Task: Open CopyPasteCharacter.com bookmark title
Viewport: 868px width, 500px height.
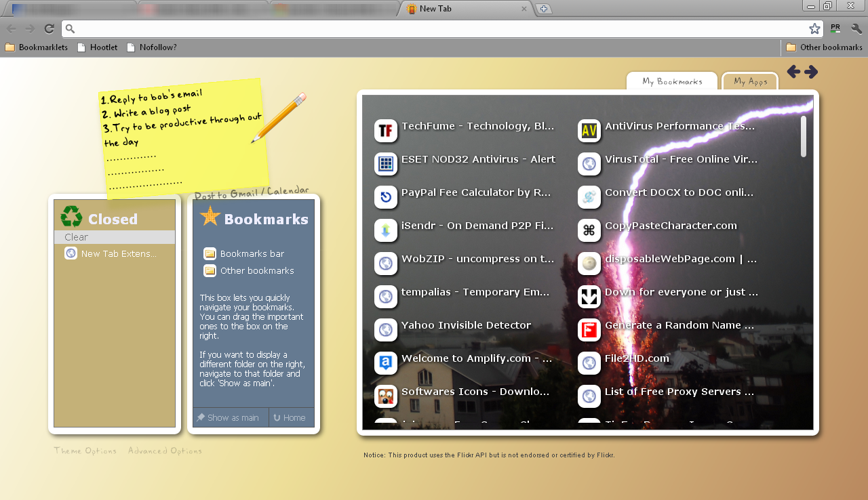Action: pyautogui.click(x=671, y=226)
